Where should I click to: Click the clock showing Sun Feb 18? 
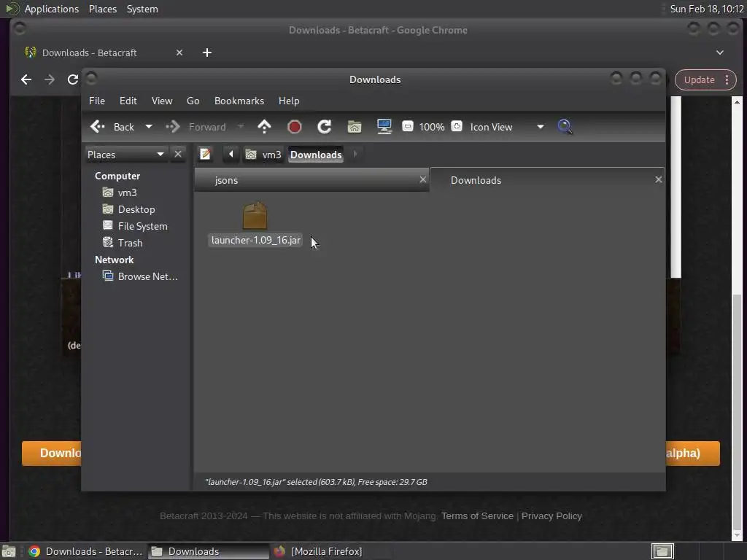click(x=706, y=9)
